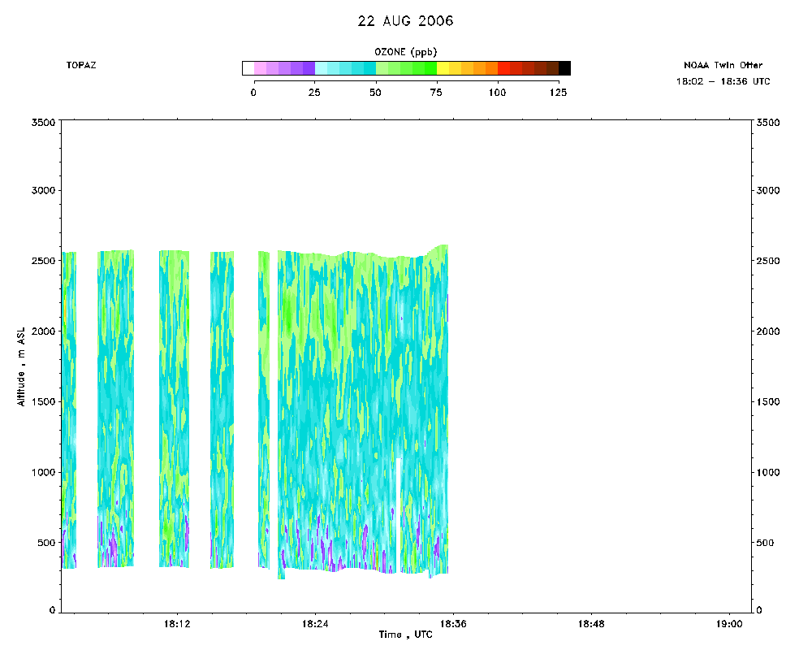Click left axis tick label '2500'
Image resolution: width=812 pixels, height=650 pixels.
point(43,261)
